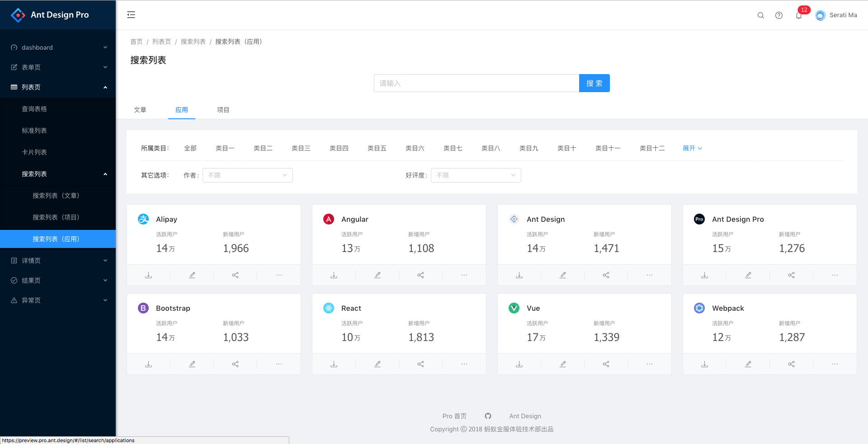Image resolution: width=868 pixels, height=444 pixels.
Task: Share the Bootstrap card
Action: click(236, 364)
